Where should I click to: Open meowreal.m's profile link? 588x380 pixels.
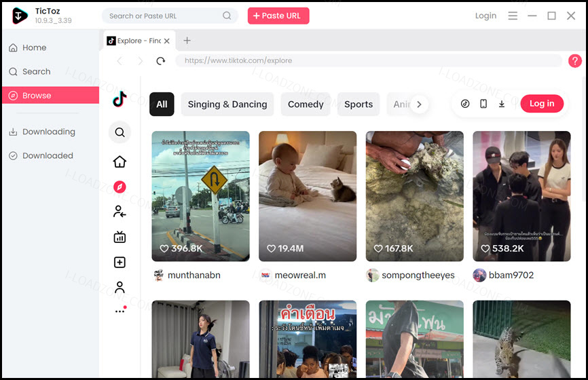300,275
